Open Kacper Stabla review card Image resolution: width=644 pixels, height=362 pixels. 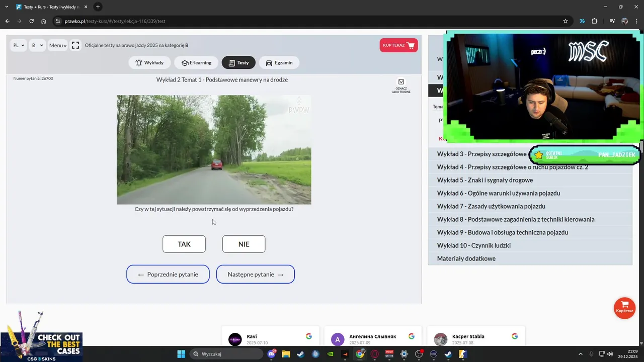(x=476, y=336)
